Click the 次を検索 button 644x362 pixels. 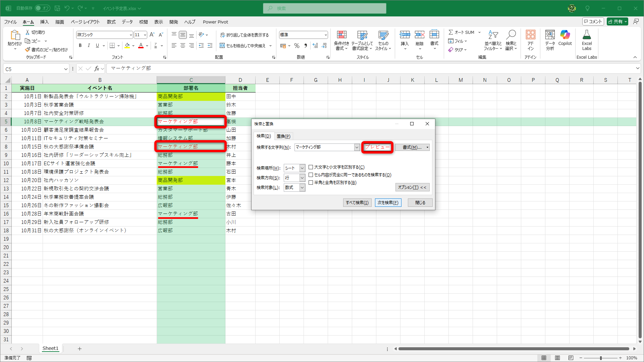coord(388,202)
